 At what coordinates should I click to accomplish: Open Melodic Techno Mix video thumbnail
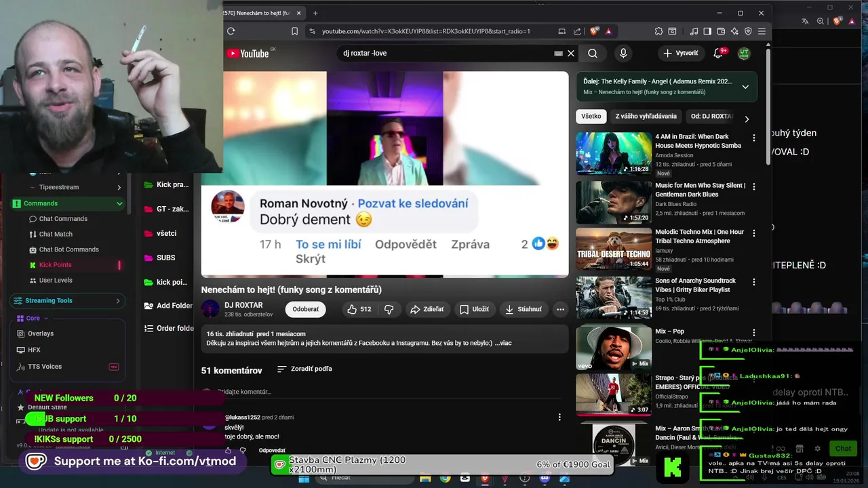614,249
